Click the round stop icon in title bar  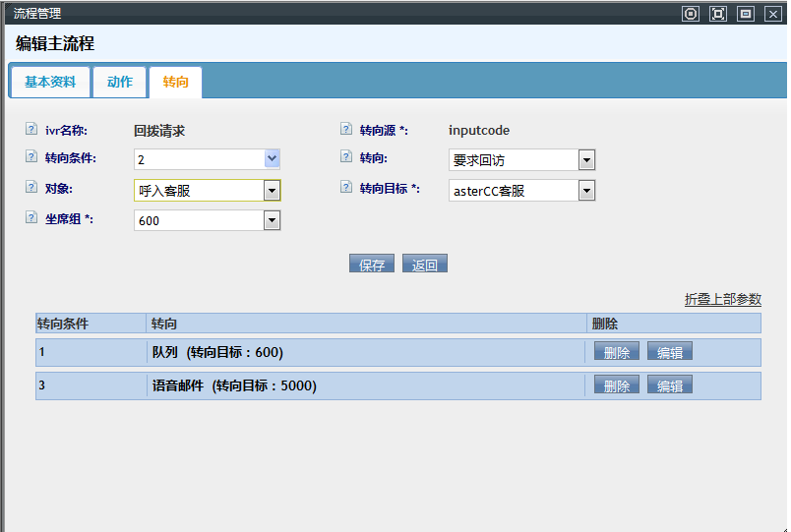point(691,13)
